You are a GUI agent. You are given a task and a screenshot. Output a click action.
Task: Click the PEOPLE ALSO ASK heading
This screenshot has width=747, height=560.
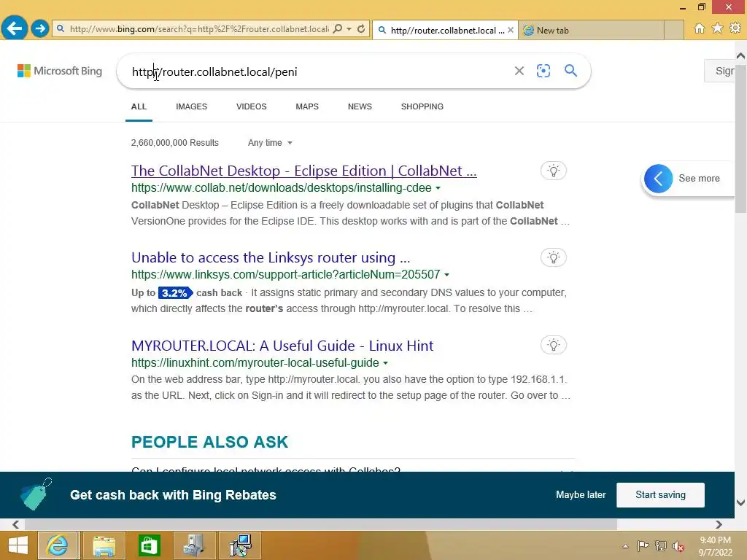pos(209,442)
